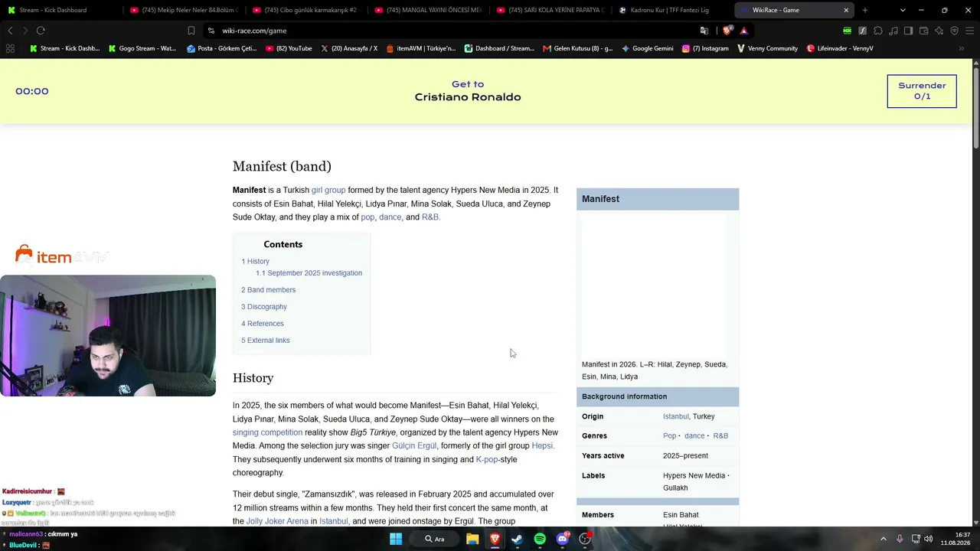Open Spotify from the taskbar
Viewport: 980px width, 551px height.
point(540,539)
